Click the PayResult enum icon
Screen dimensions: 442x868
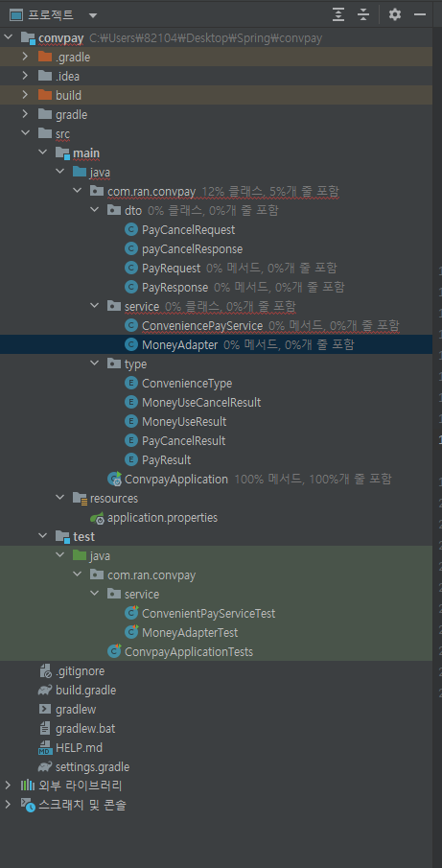[131, 460]
